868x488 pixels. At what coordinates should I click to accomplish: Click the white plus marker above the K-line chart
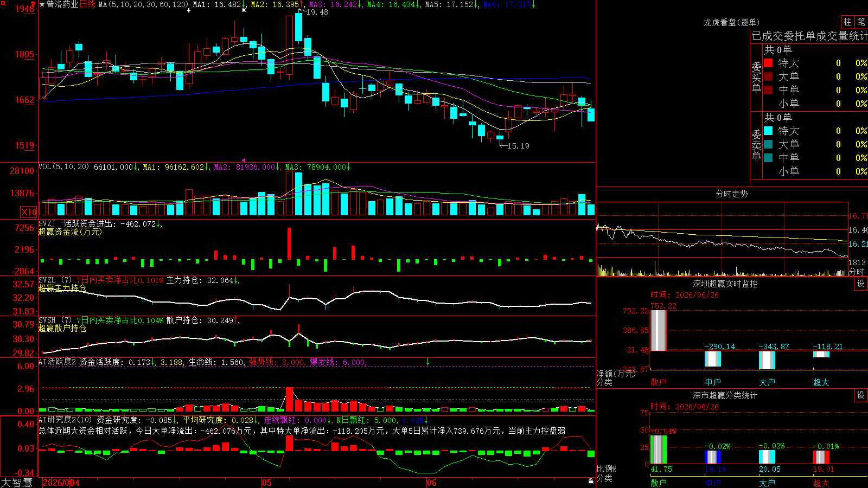(189, 10)
